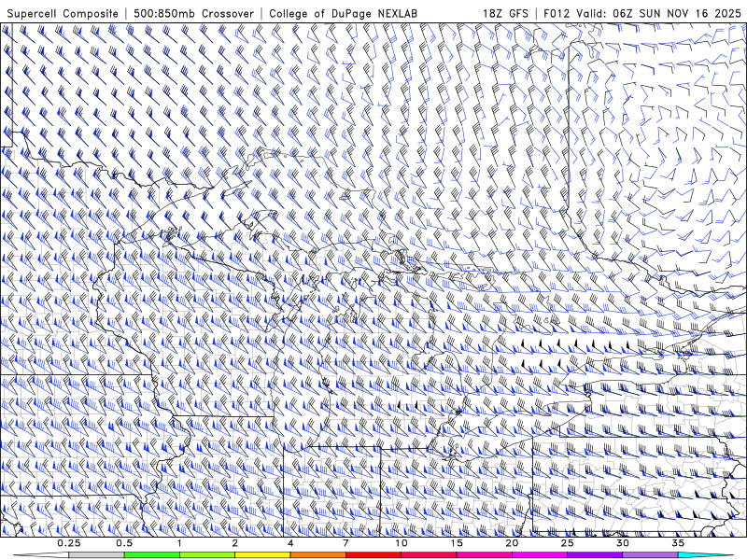Click the legend value '2'

pos(235,543)
